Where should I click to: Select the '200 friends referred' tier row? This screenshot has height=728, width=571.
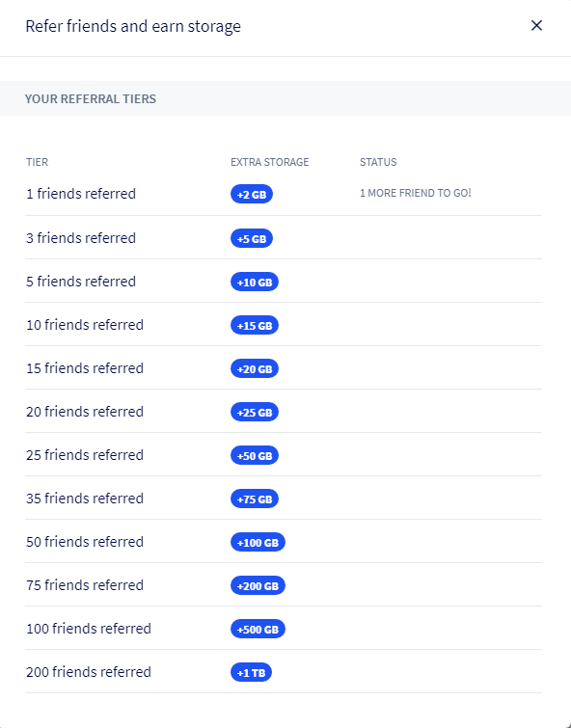point(284,672)
